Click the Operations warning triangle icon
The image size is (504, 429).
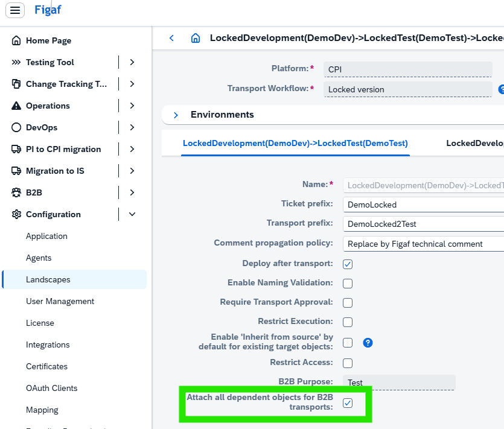[16, 106]
